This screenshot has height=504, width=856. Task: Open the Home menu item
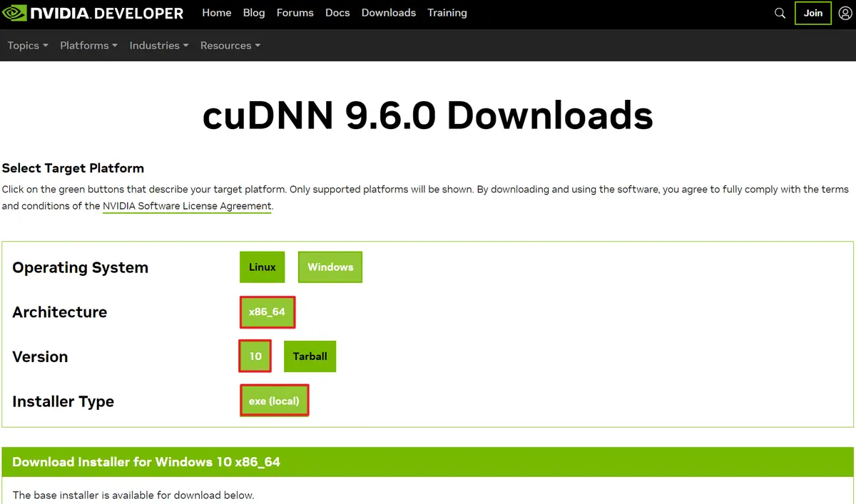(217, 13)
